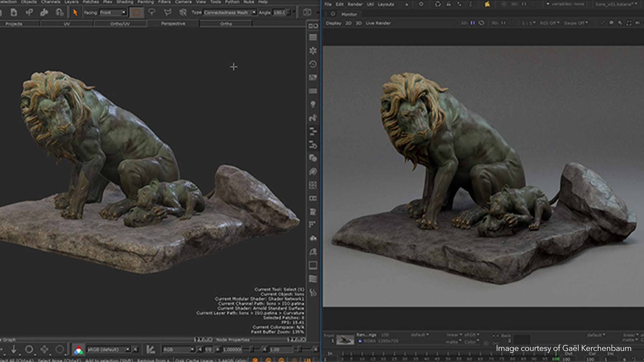Click the RGB color channels icon
This screenshot has height=362, width=644.
(78, 350)
